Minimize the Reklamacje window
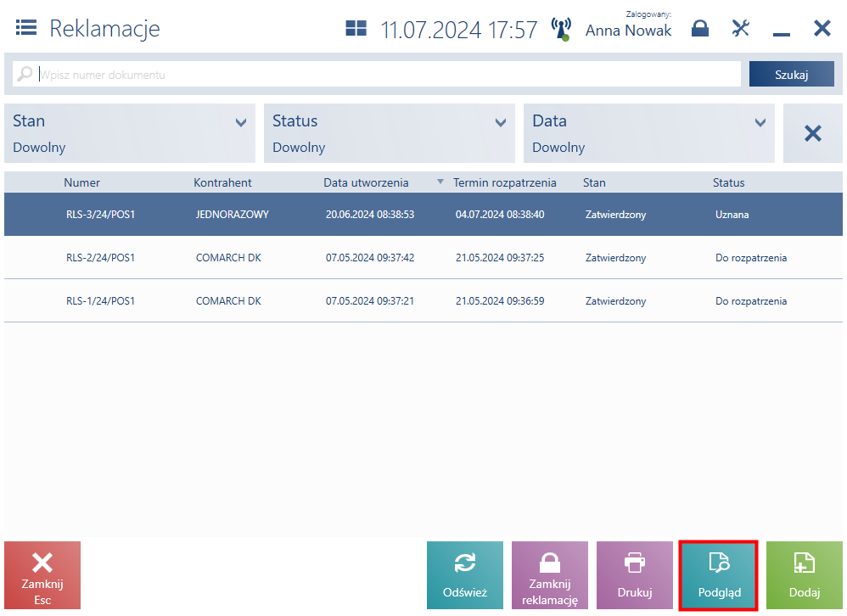The width and height of the screenshot is (847, 616). click(x=781, y=35)
